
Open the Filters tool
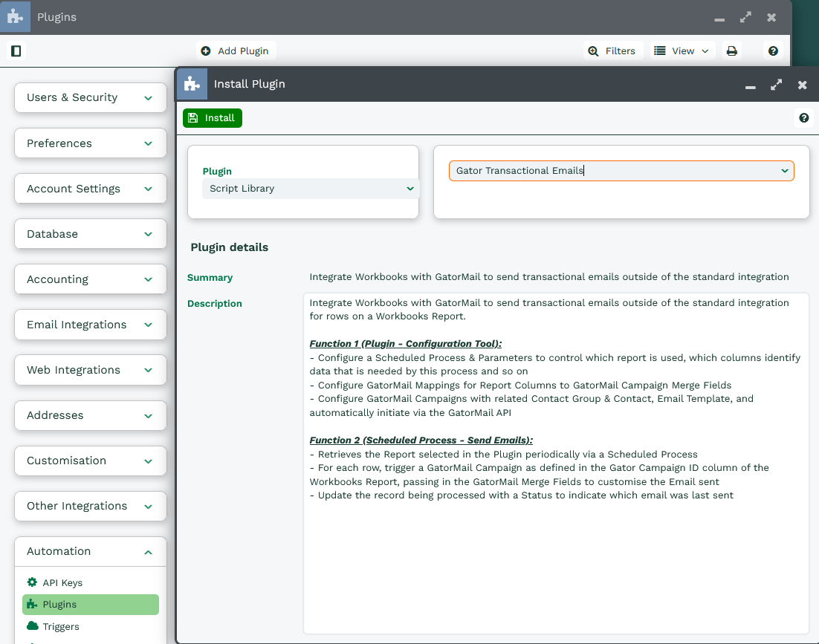pyautogui.click(x=612, y=51)
